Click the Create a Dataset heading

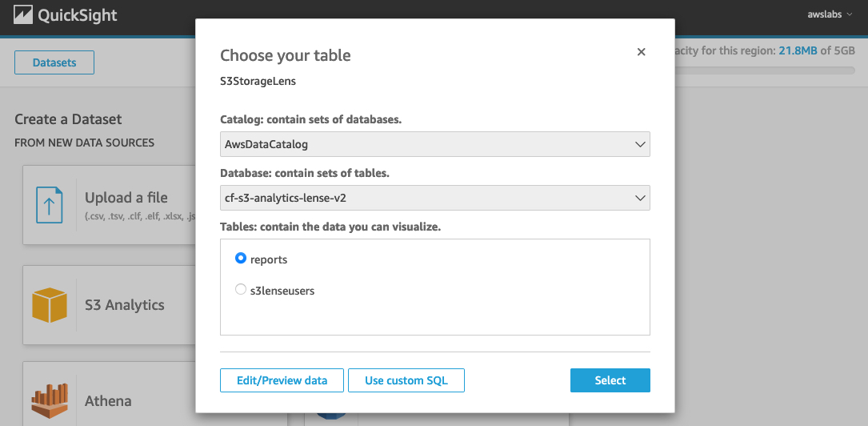pyautogui.click(x=68, y=119)
